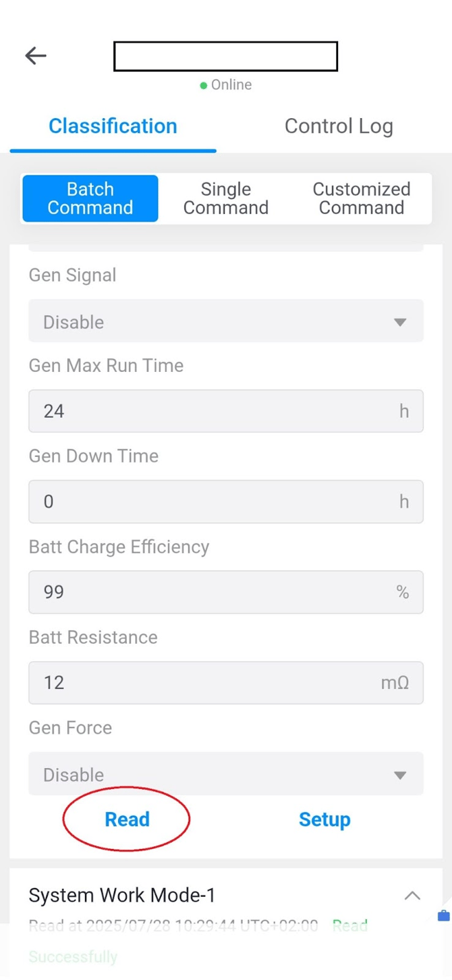Tap the back arrow icon
Viewport: 452px width, 980px height.
(36, 56)
